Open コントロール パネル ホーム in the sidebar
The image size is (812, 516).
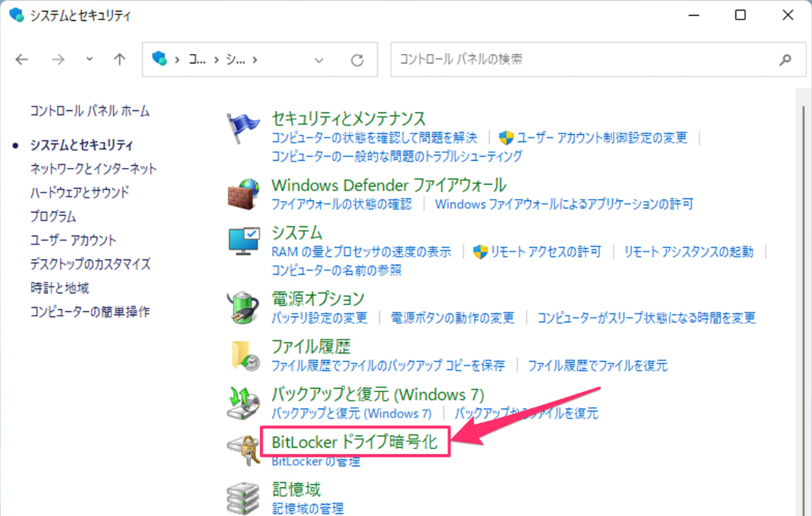(90, 110)
